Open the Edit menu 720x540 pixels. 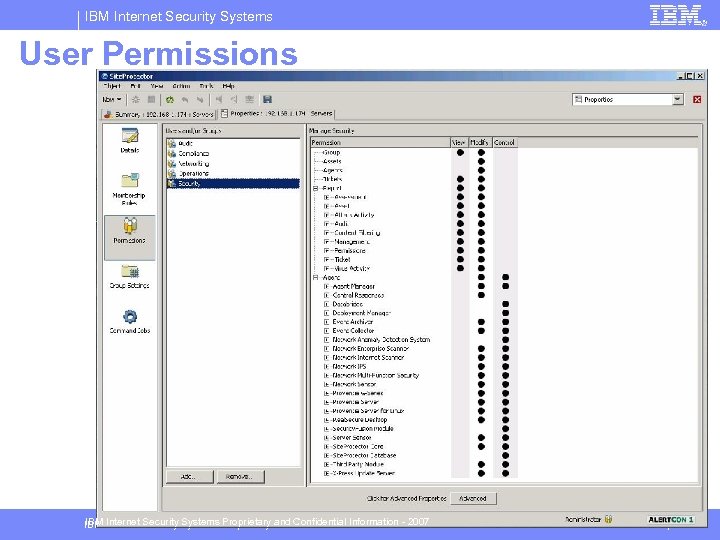pos(135,86)
